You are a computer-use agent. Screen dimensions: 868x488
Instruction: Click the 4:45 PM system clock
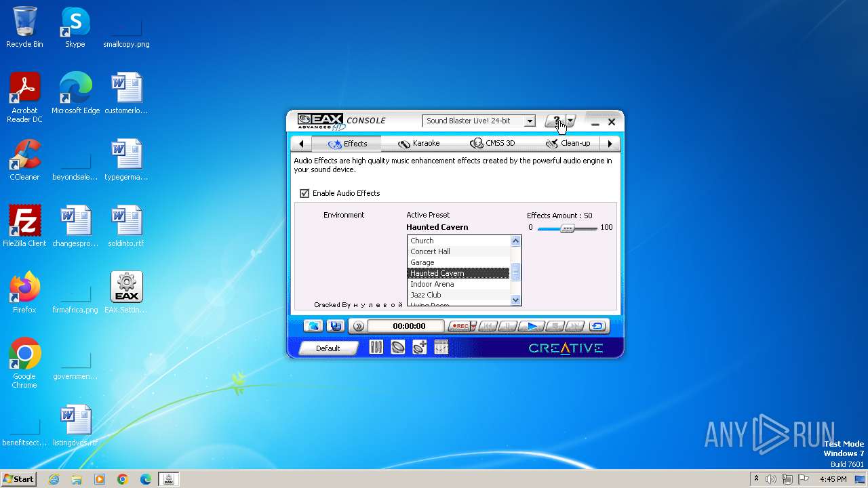pos(833,479)
